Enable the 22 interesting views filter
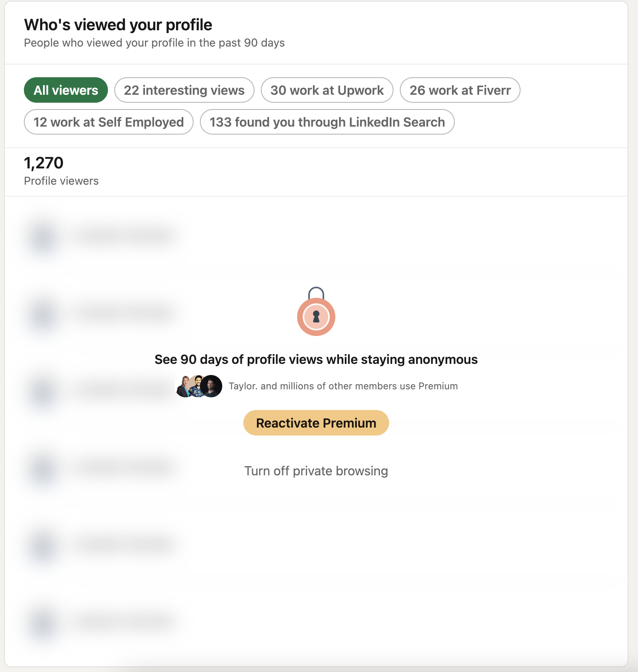 pos(184,90)
